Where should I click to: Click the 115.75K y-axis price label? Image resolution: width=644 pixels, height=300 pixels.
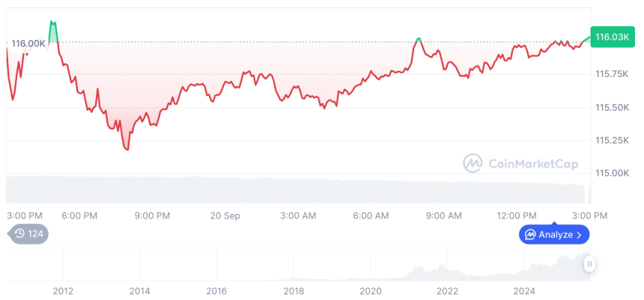pos(610,74)
